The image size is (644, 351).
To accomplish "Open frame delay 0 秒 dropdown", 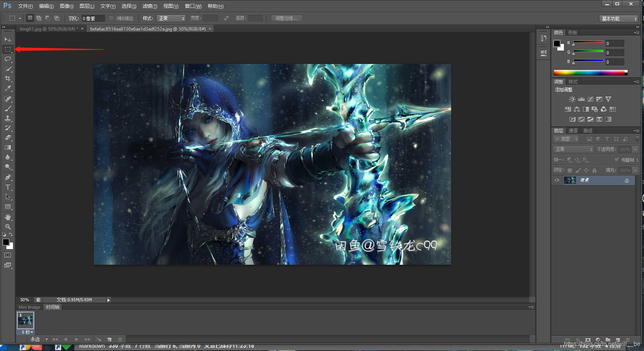I will pyautogui.click(x=27, y=332).
